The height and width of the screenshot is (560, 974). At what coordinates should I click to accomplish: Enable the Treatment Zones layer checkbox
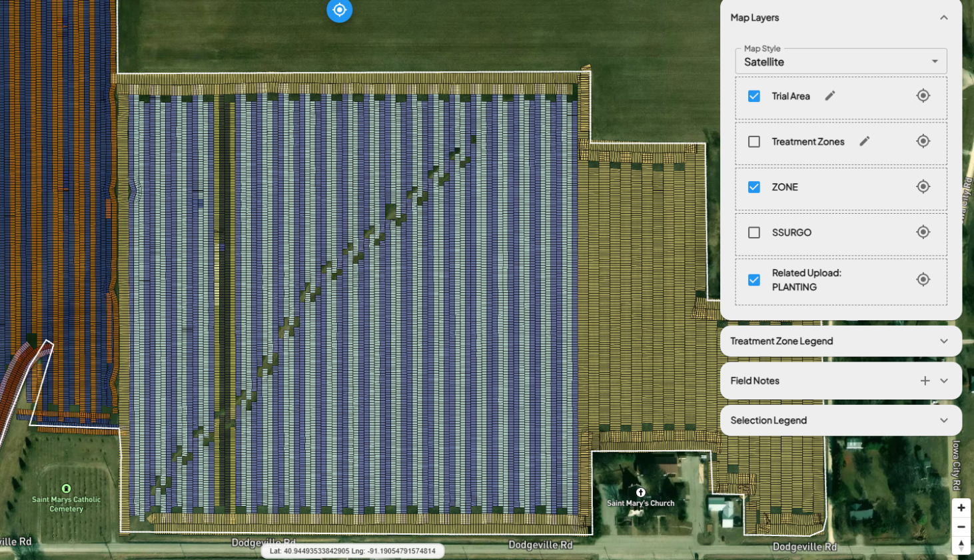coord(754,142)
